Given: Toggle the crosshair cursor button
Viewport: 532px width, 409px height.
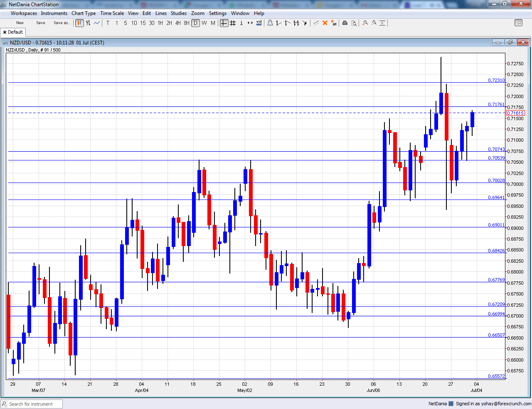Looking at the screenshot, I should click(x=224, y=23).
